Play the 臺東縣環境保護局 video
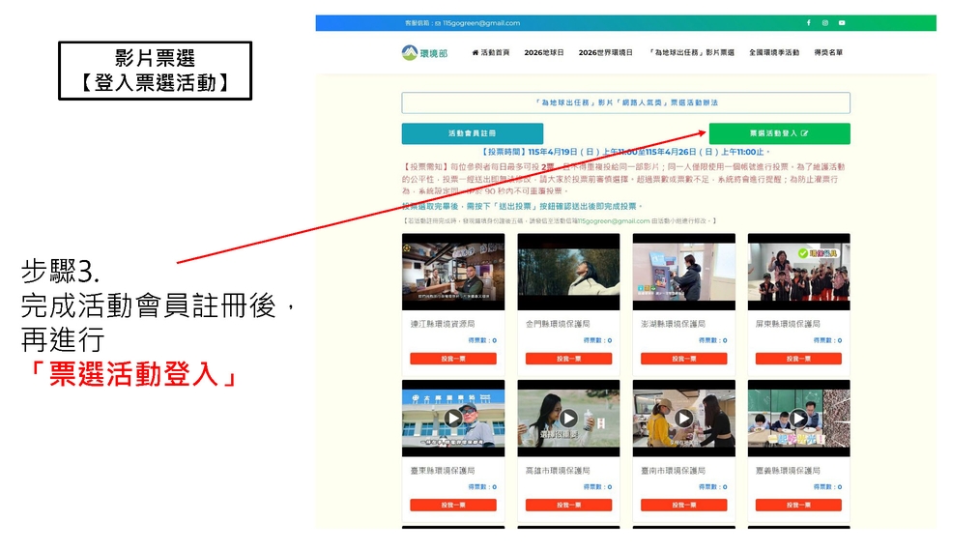Viewport: 980px width, 551px height. [x=453, y=418]
